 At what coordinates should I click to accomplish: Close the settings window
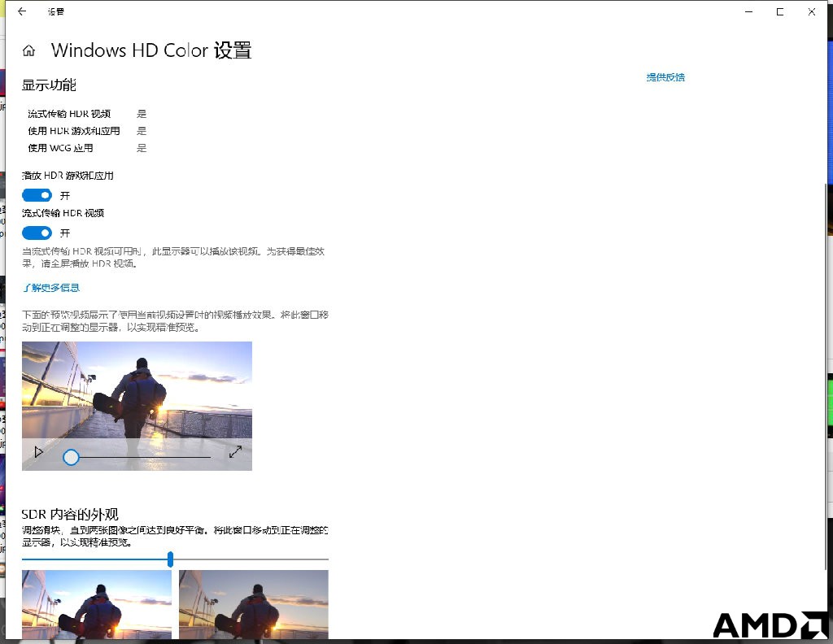[x=811, y=11]
